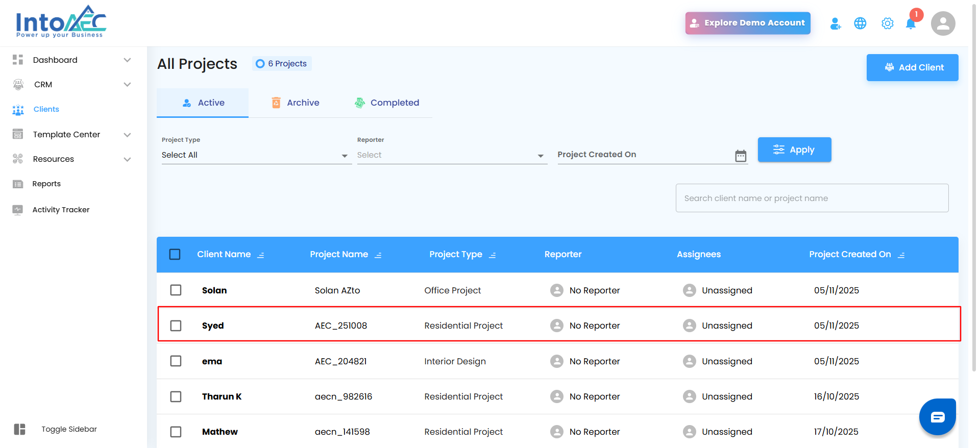Screen dimensions: 980x448
Task: Focus the client or project search field
Action: 812,198
